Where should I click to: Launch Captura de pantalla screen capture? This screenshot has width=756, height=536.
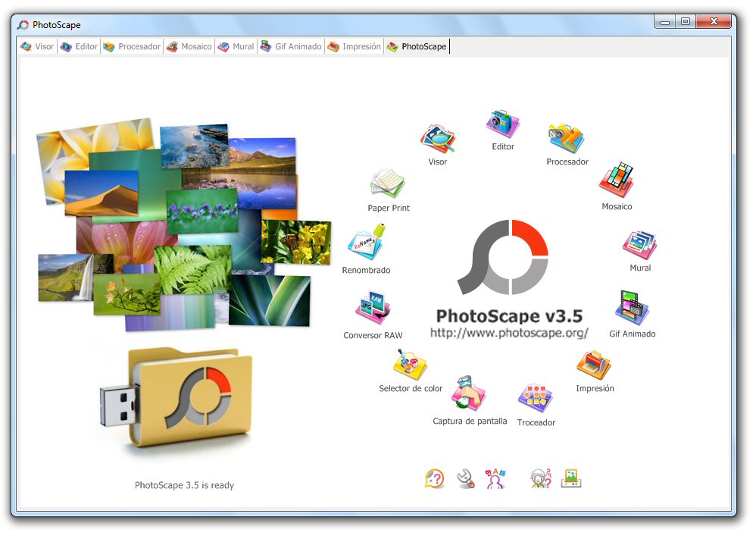[x=468, y=393]
